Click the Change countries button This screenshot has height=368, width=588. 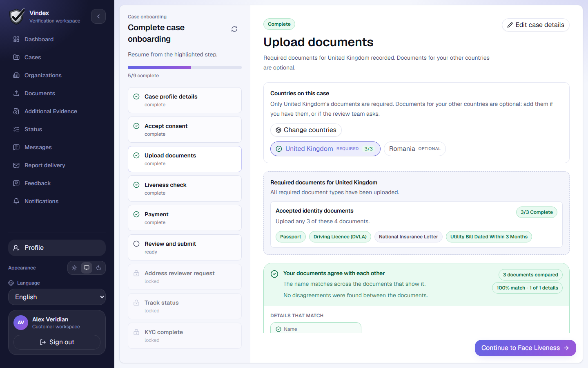pos(306,130)
